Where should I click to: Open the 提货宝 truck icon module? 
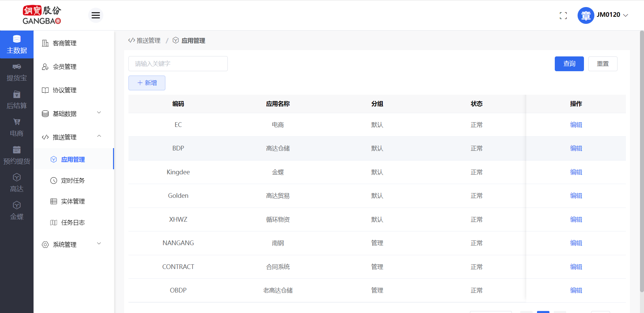pos(17,72)
